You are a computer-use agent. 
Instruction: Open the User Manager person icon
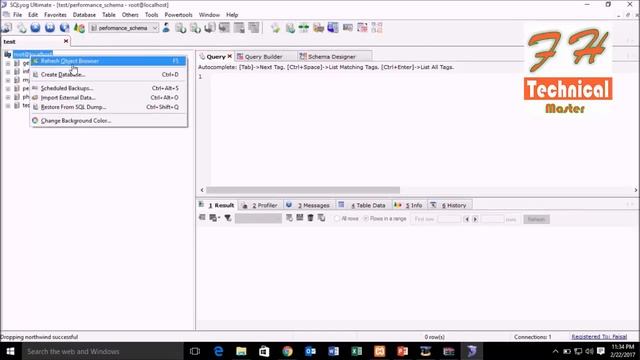pyautogui.click(x=166, y=28)
